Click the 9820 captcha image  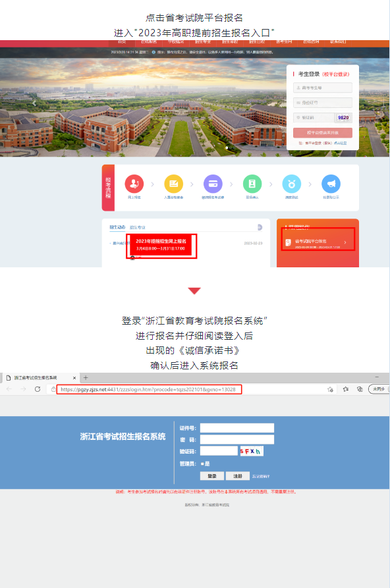click(343, 117)
